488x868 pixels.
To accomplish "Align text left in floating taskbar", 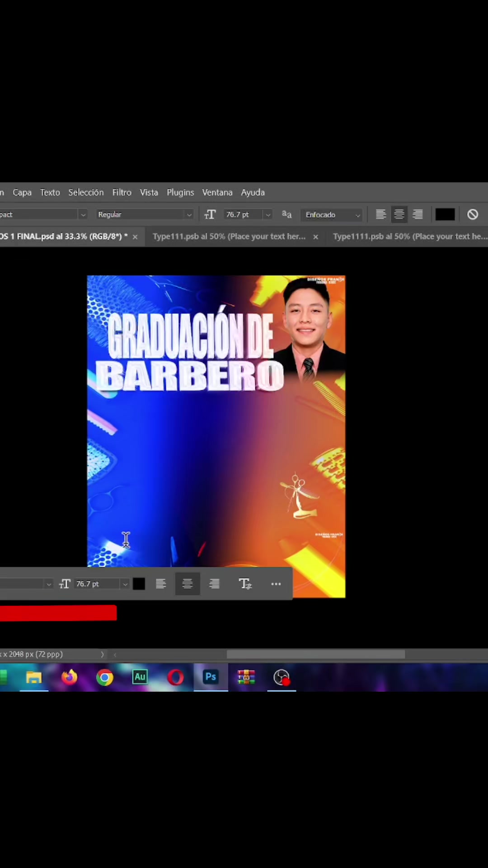I will [161, 584].
